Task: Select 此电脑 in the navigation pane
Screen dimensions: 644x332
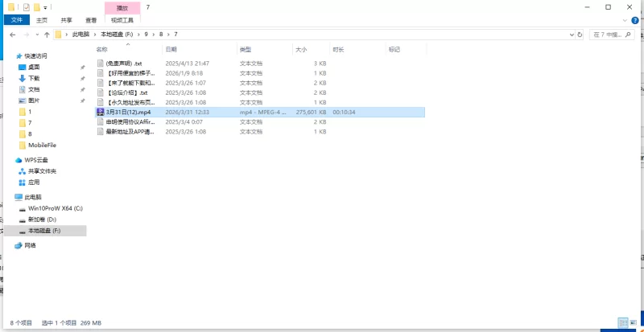Action: click(x=33, y=197)
